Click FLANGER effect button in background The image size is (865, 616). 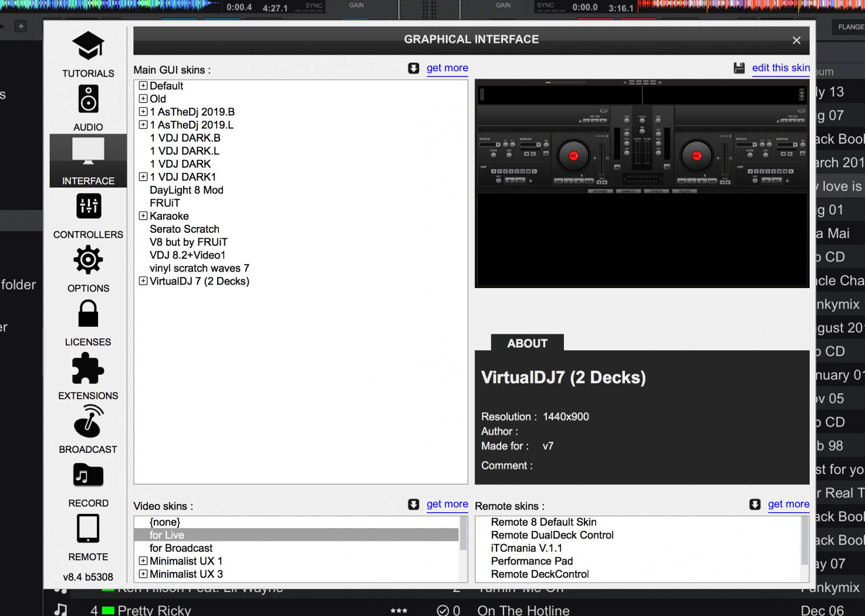pos(850,27)
